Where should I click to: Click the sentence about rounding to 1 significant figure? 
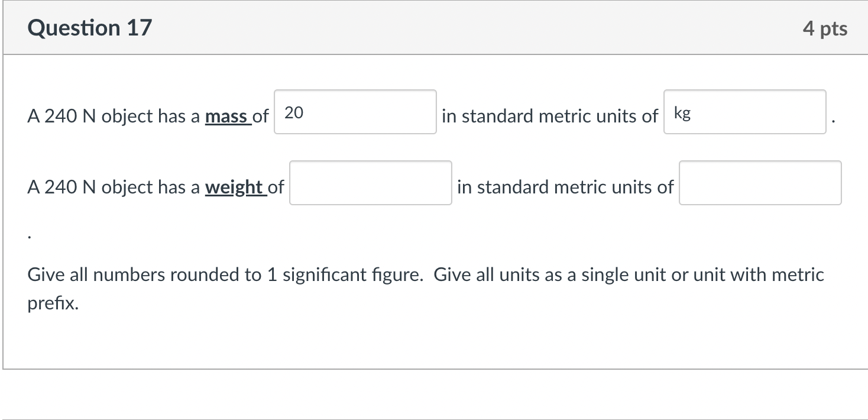(x=225, y=275)
